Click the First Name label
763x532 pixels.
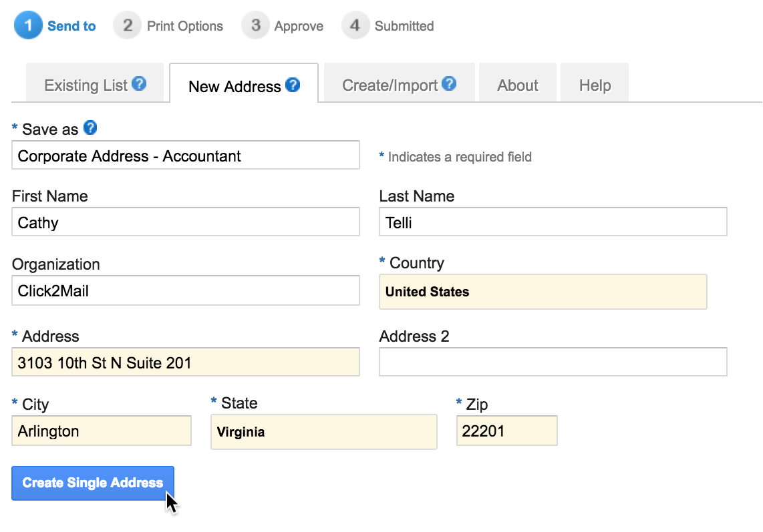point(50,196)
